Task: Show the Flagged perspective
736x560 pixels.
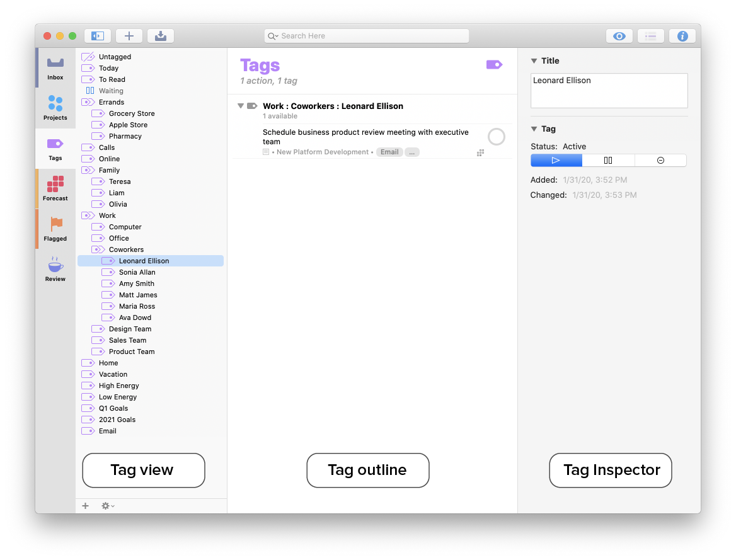Action: 55,227
